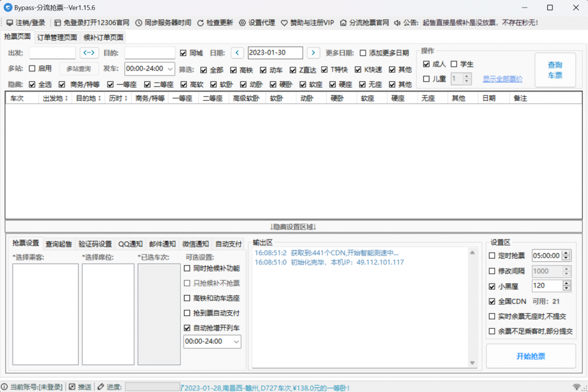Screen dimensions: 588x392
Task: Click the 推送 icon in status bar
Action: (72, 387)
